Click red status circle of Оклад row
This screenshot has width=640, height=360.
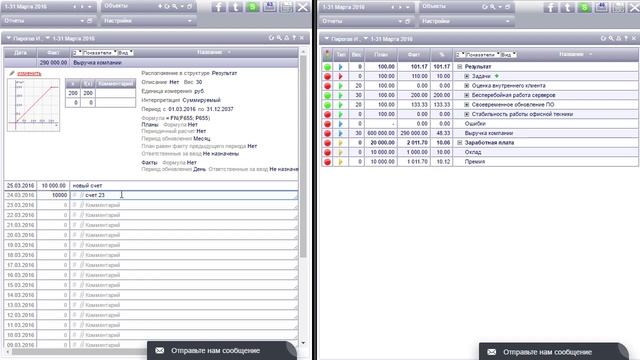[327, 152]
